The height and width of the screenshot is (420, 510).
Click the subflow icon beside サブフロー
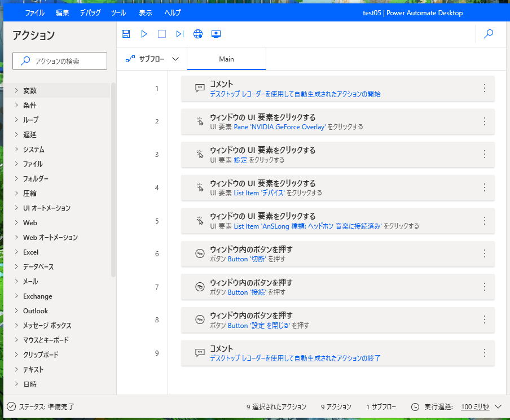[x=130, y=59]
